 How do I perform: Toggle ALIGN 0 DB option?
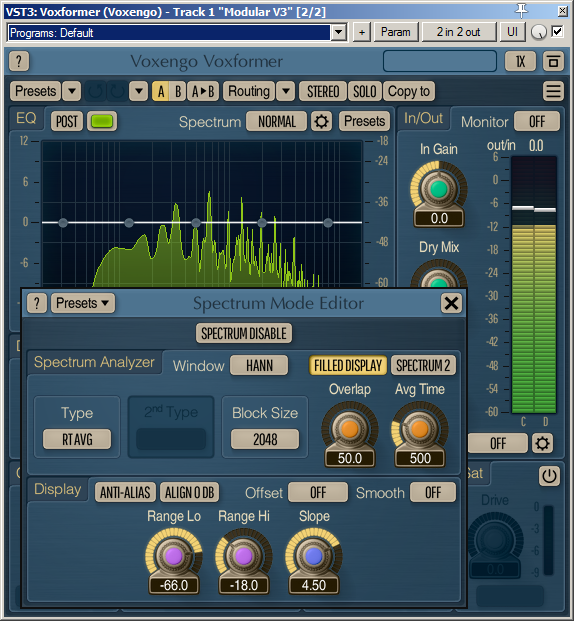tap(189, 493)
